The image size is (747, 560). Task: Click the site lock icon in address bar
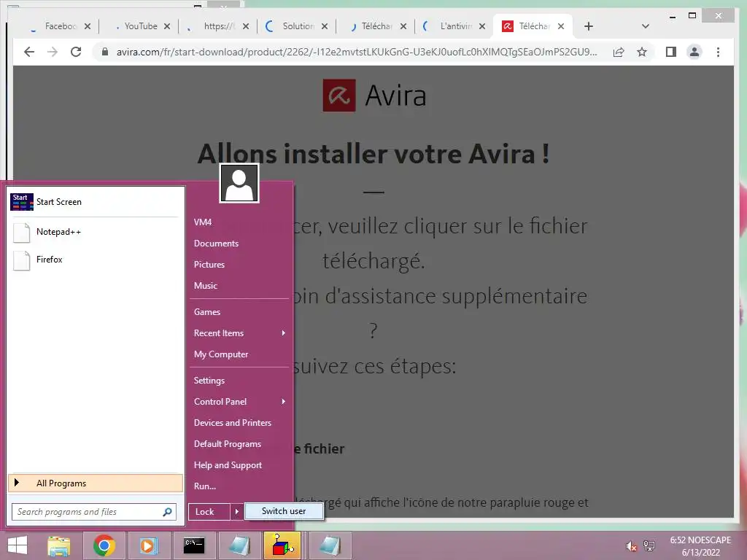tap(105, 52)
